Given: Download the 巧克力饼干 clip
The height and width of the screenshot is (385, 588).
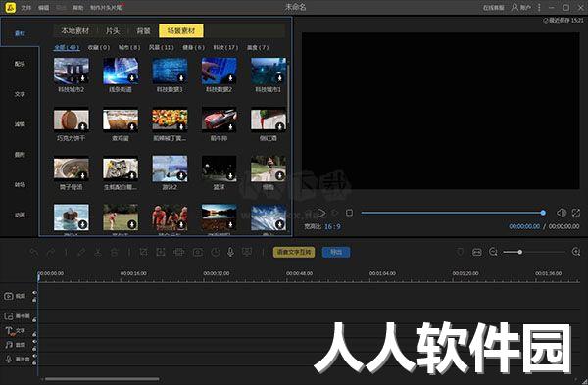Looking at the screenshot, I should pos(82,126).
